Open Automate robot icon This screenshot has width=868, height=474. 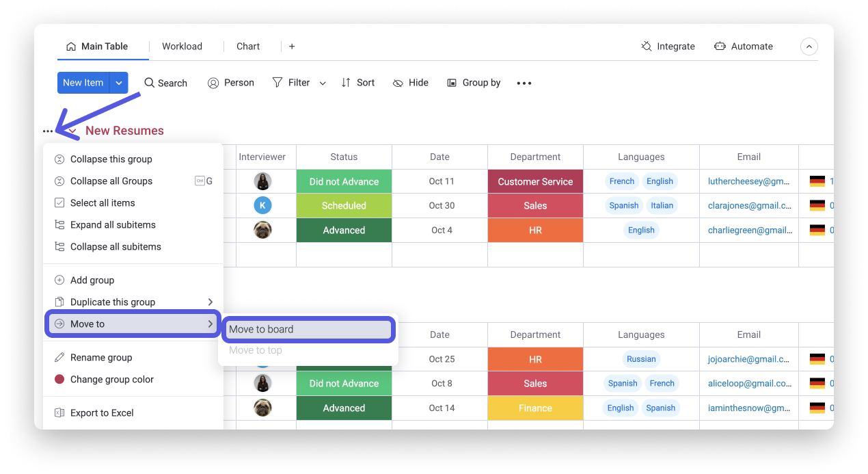pyautogui.click(x=720, y=47)
